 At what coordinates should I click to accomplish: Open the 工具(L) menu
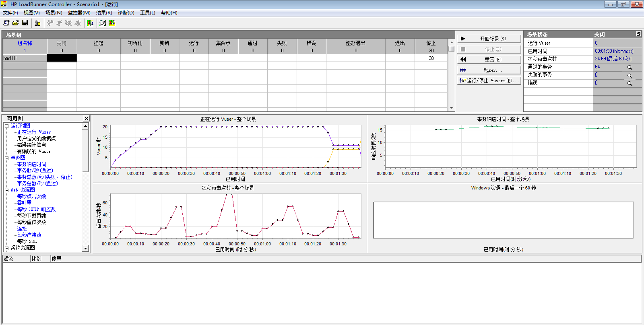point(147,13)
